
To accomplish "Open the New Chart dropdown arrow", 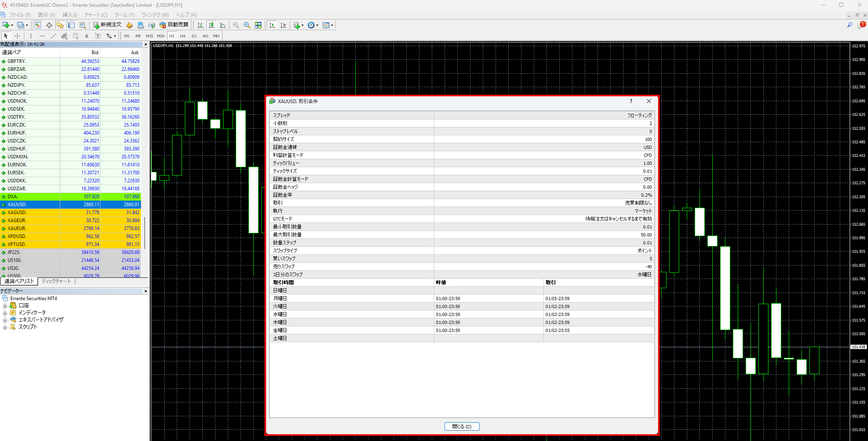I will [12, 25].
